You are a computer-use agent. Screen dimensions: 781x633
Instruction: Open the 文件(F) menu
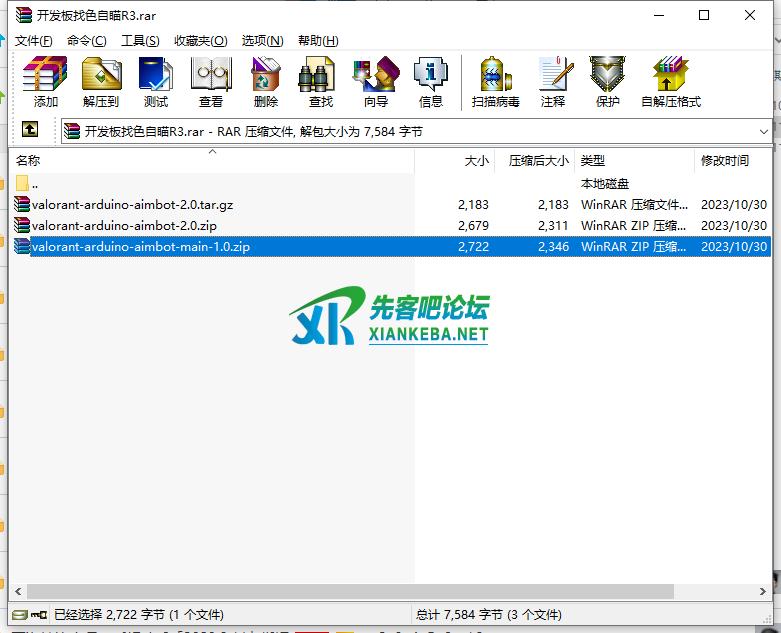click(x=33, y=41)
